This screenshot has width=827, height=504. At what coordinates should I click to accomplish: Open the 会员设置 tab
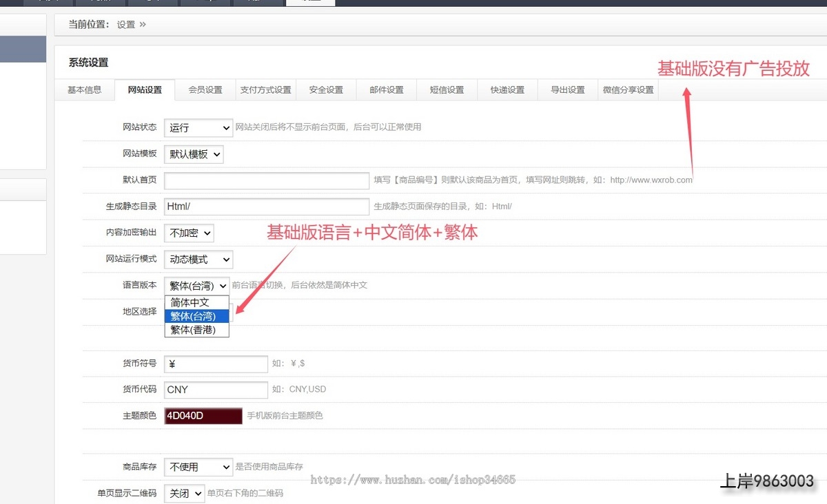tap(205, 90)
